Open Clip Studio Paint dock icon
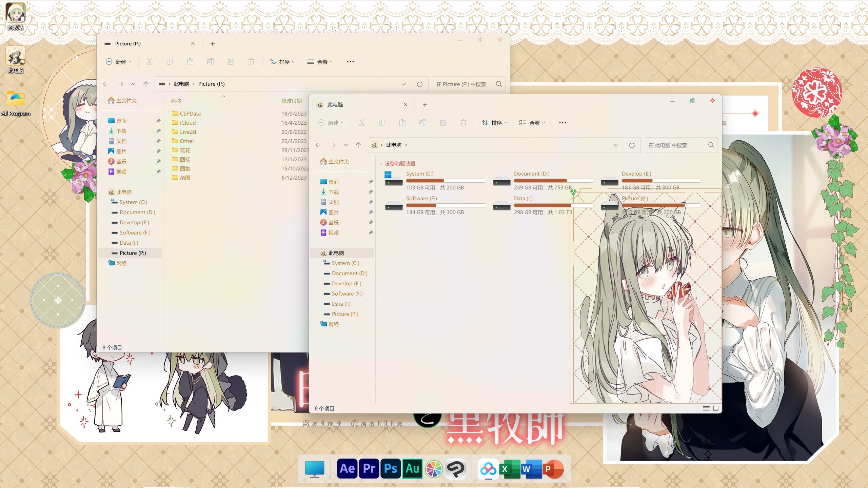The width and height of the screenshot is (868, 488). pyautogui.click(x=456, y=469)
